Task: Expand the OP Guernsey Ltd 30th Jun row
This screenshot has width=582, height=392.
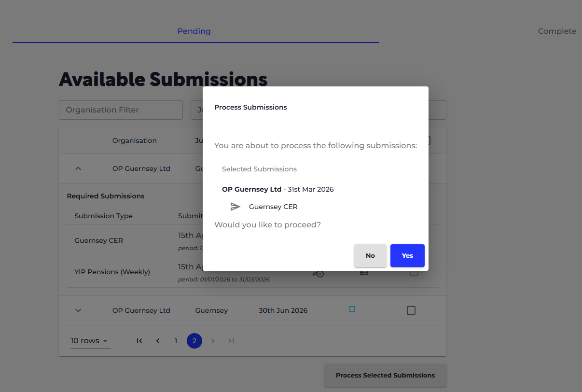Action: pos(78,310)
